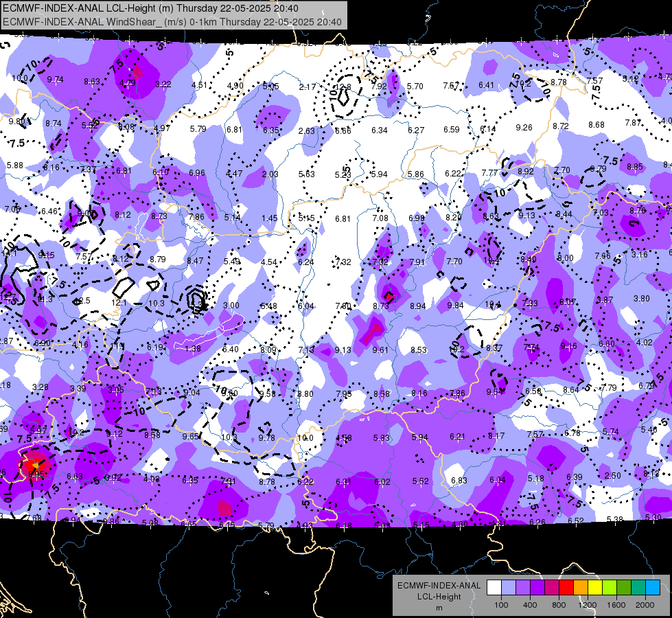
Task: Click the map value 9.61
Action: [x=380, y=350]
